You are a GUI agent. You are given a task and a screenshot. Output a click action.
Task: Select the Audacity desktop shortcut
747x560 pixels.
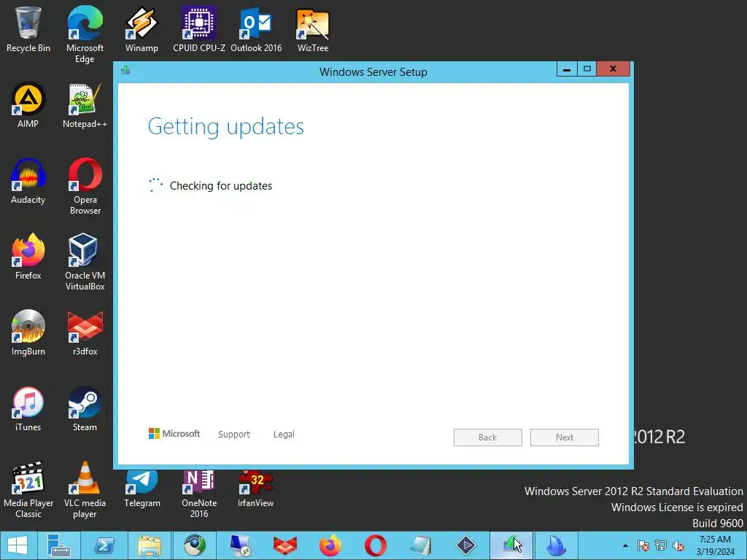click(x=28, y=182)
